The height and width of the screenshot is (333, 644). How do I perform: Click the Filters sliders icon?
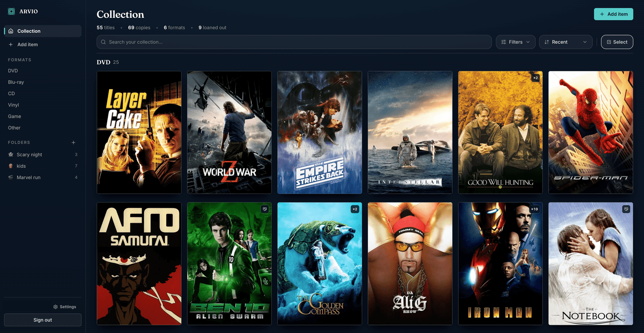[504, 42]
